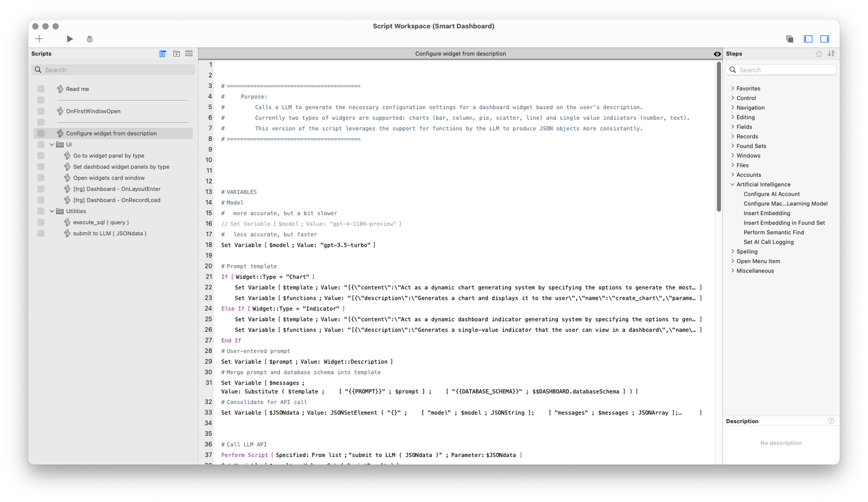Open Set AI Call Logging step
Screen dimensions: 868x502
pyautogui.click(x=768, y=242)
